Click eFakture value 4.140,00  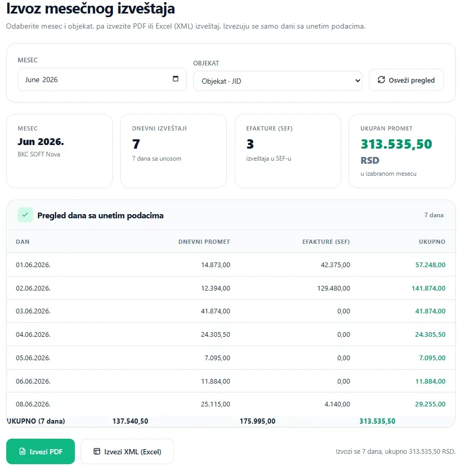[x=337, y=404]
